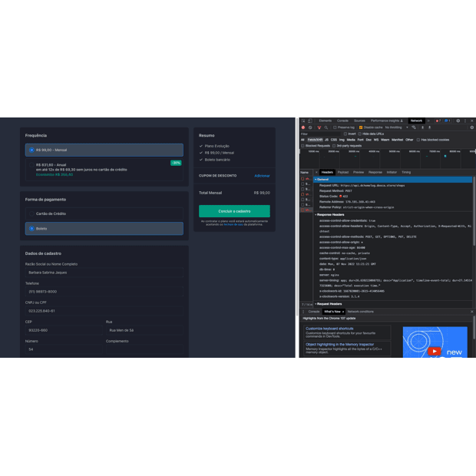
Task: Open network search magnifier icon
Action: [325, 127]
